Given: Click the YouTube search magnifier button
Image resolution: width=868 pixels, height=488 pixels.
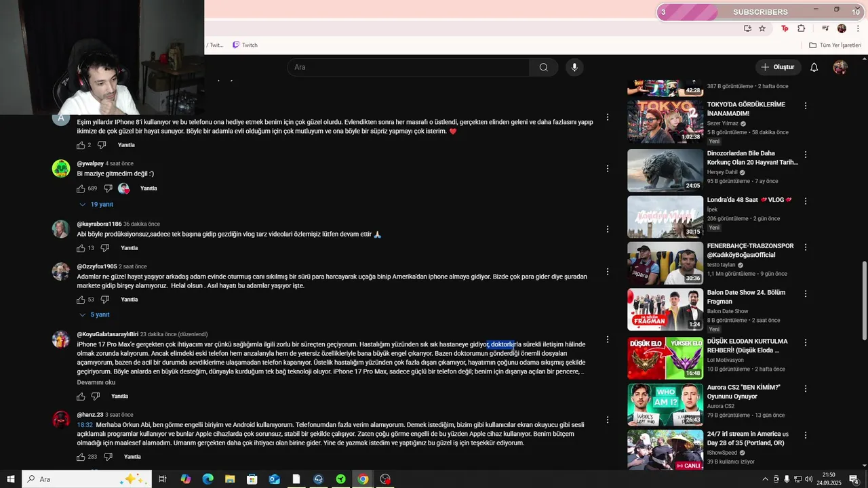Looking at the screenshot, I should [x=544, y=67].
